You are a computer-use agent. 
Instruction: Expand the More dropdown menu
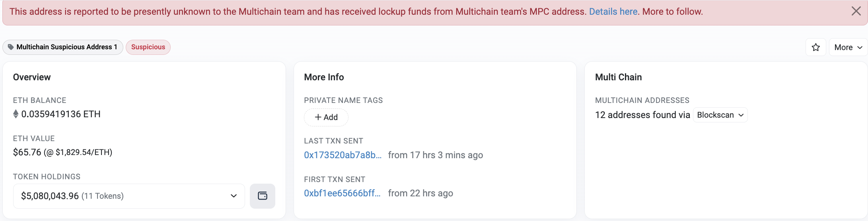[848, 47]
